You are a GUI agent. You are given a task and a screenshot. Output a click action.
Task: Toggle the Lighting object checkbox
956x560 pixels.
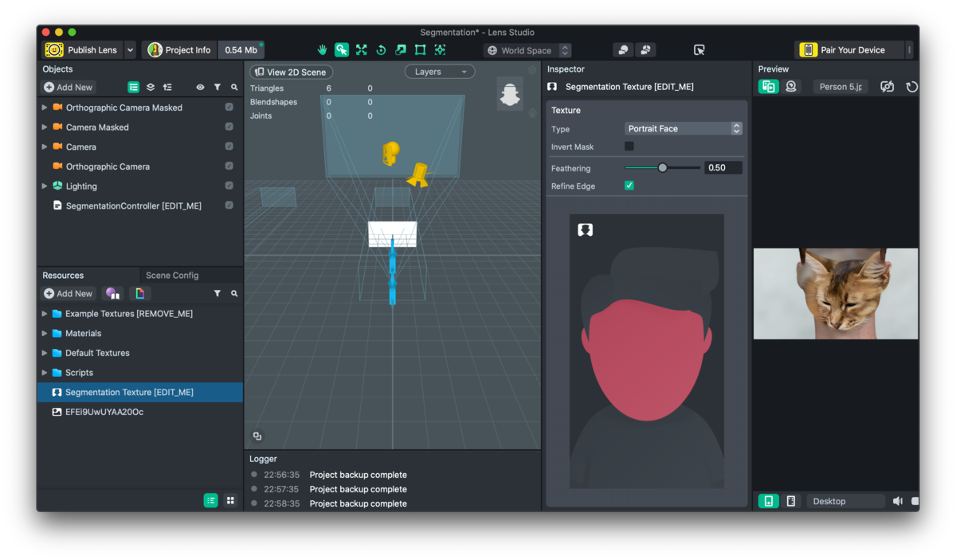coord(229,186)
